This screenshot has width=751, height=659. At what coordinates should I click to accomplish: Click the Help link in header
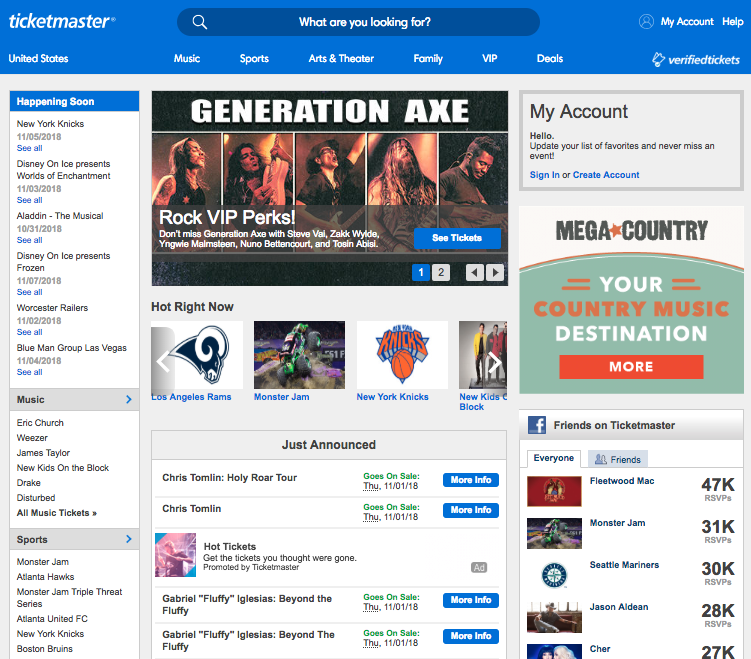(733, 22)
